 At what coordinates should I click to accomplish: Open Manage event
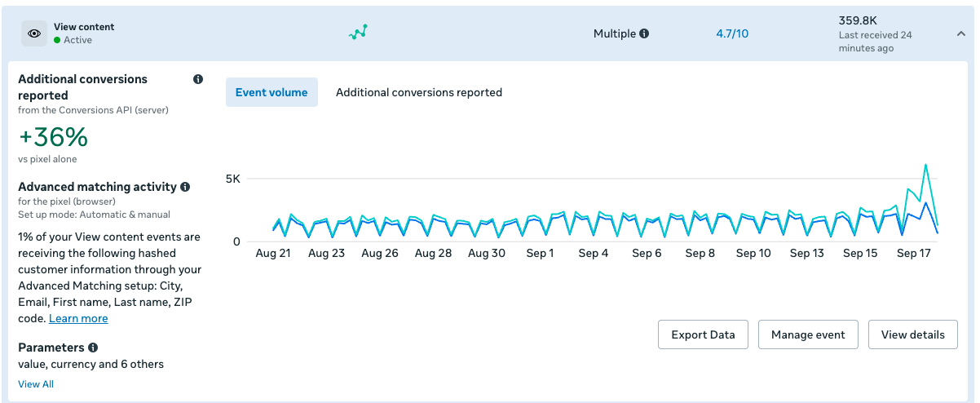(x=808, y=334)
